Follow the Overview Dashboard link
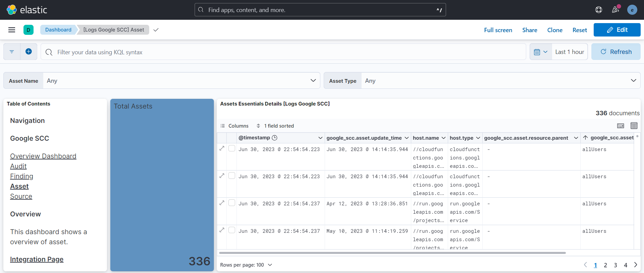644x273 pixels. click(x=43, y=156)
